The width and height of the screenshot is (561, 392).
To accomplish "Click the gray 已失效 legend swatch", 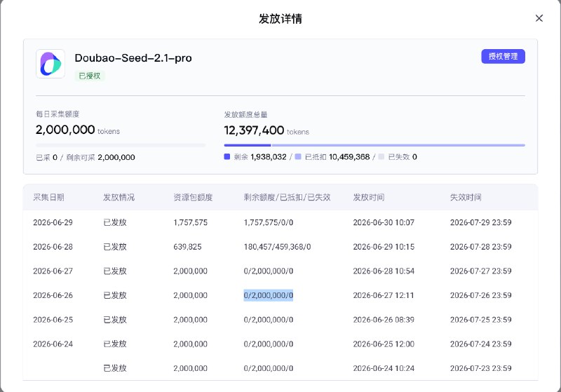I will tap(381, 156).
